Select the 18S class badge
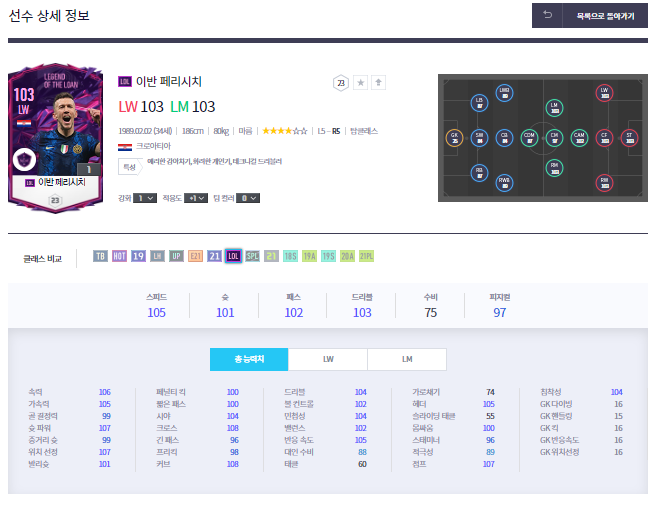Viewport: 658px width, 523px height. (x=290, y=256)
